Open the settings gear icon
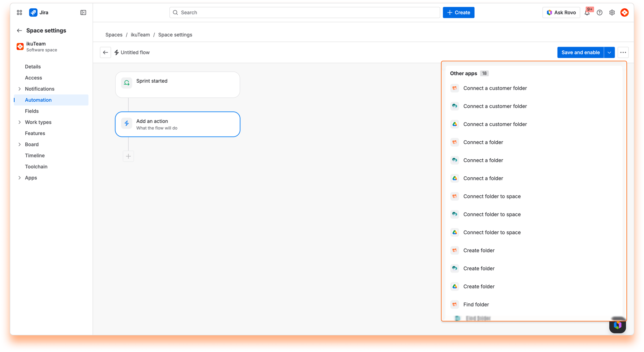Screen dimensions: 644x352 (612, 12)
